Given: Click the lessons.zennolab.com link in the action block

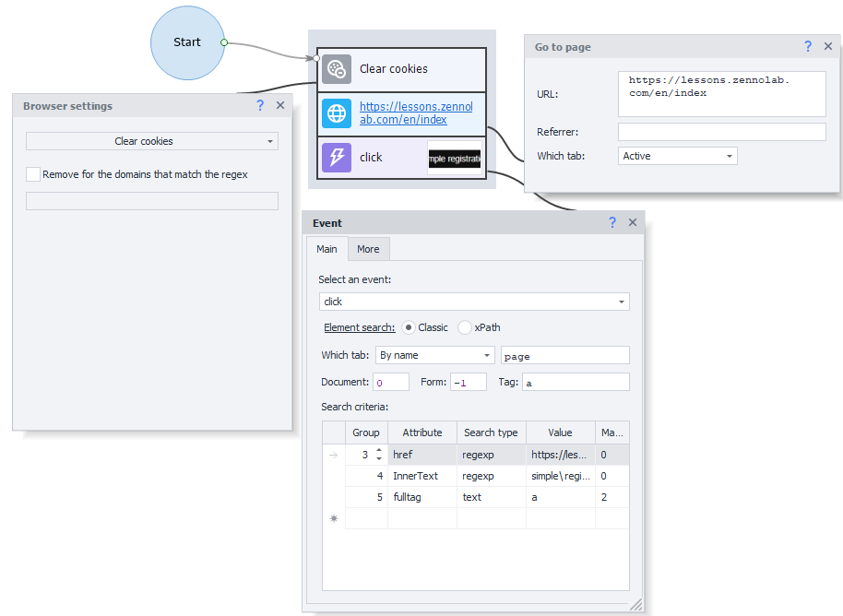Looking at the screenshot, I should coord(415,113).
